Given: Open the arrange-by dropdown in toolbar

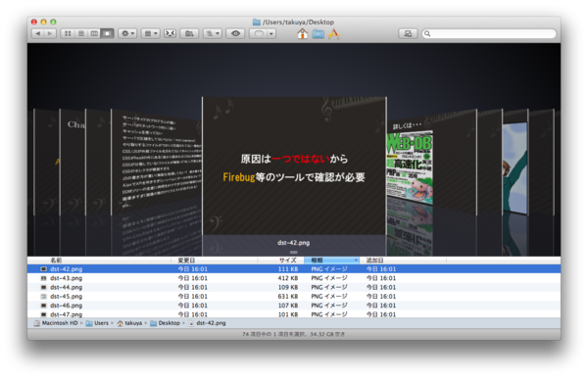Looking at the screenshot, I should (151, 33).
